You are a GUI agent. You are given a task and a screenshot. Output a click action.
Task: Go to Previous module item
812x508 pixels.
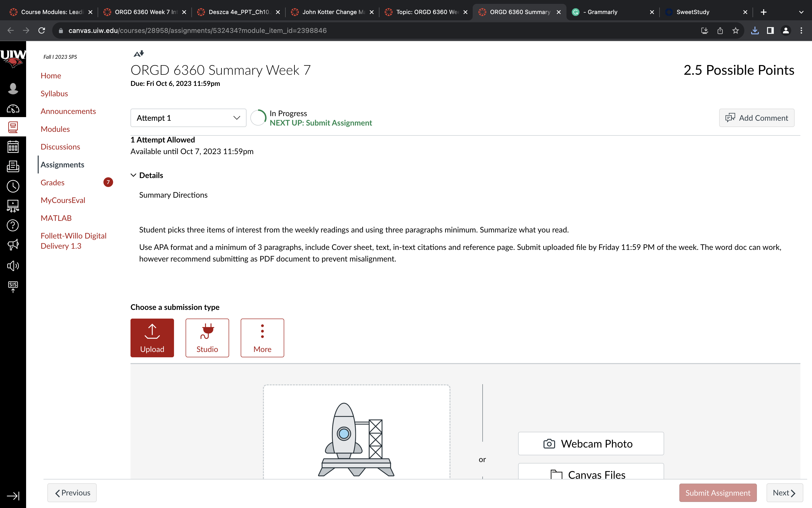pos(72,493)
